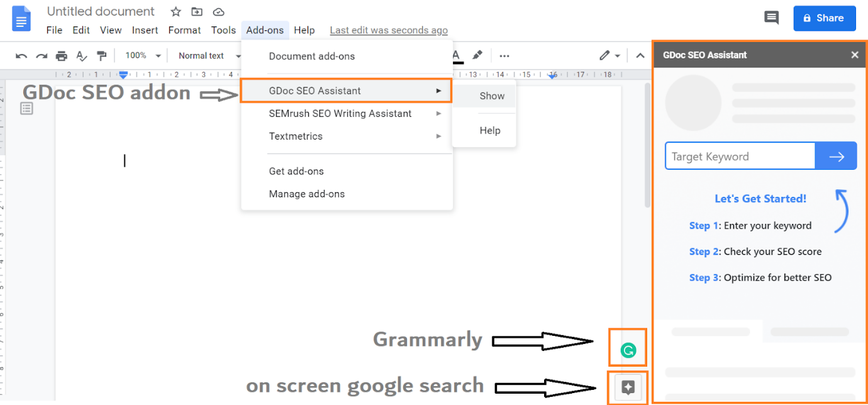This screenshot has height=405, width=868.
Task: Choose Textmetrics menu entry
Action: [347, 136]
